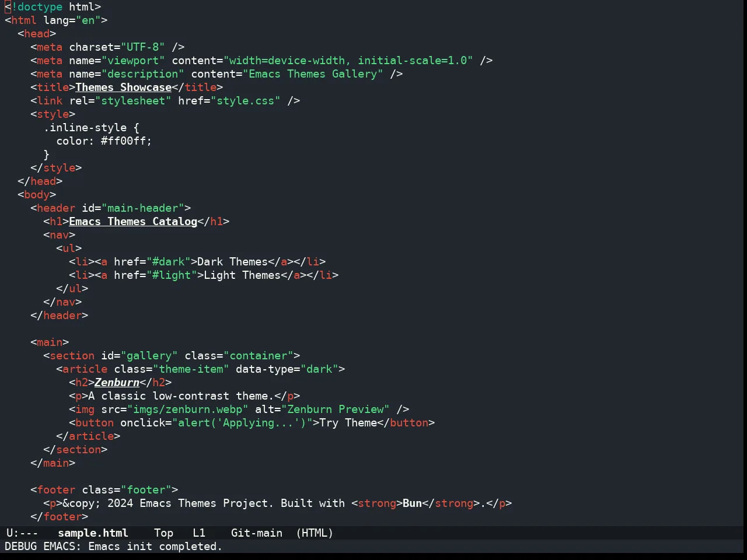Click the "viewport" meta name value

(x=133, y=60)
